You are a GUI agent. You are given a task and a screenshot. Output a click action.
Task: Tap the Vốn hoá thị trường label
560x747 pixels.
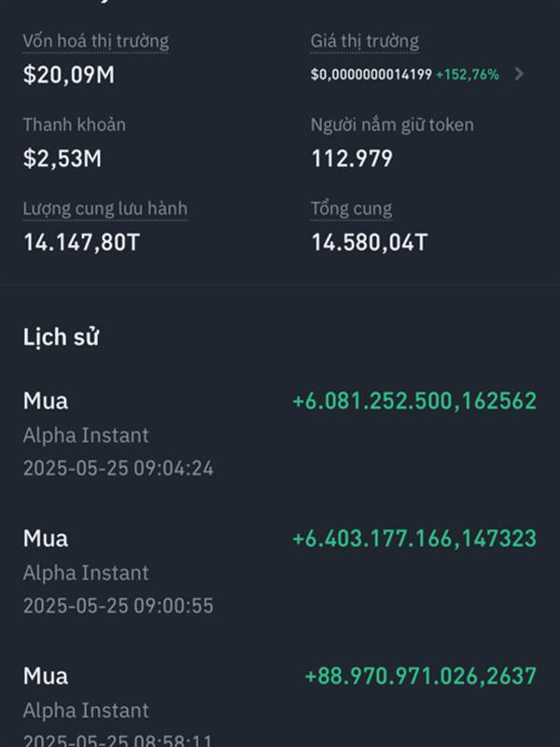coord(96,41)
